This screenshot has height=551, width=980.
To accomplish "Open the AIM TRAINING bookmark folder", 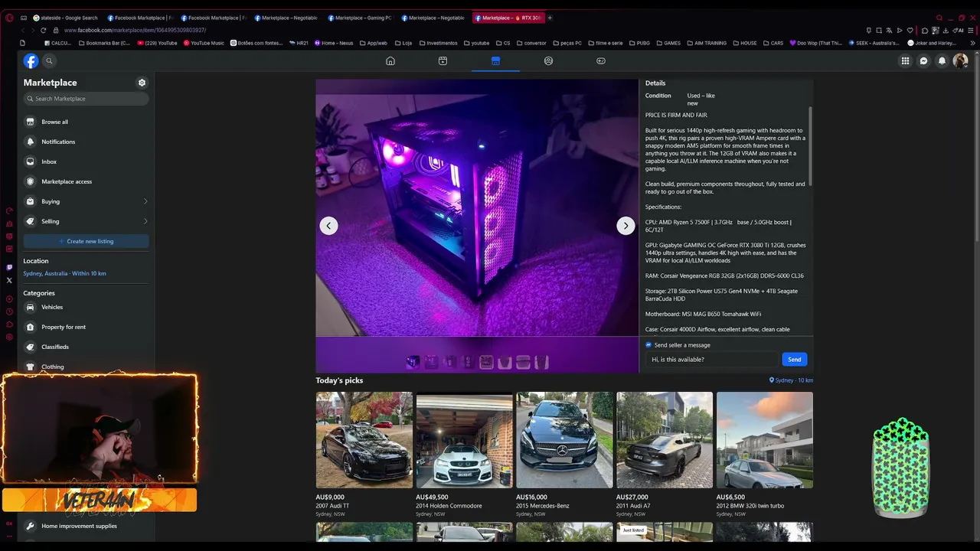I will [x=706, y=43].
